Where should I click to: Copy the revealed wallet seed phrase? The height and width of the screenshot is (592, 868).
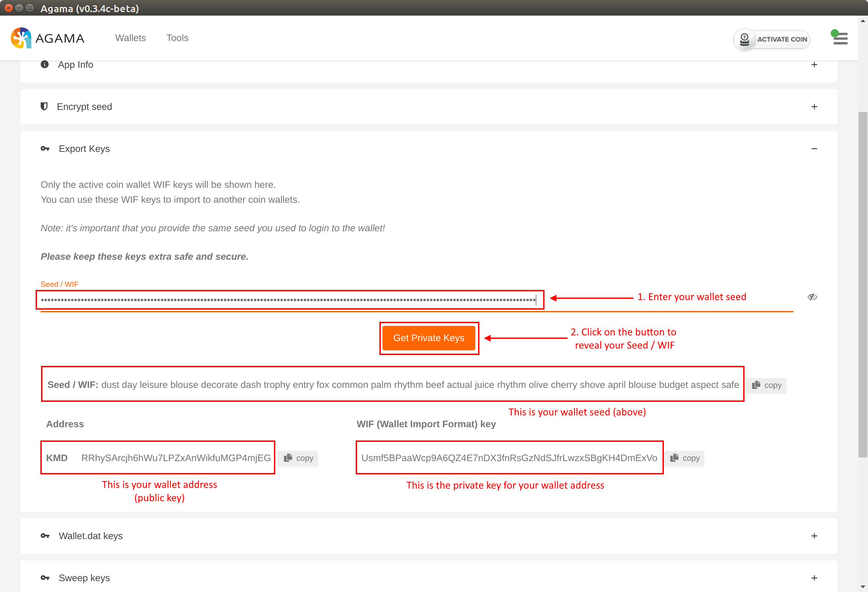[767, 385]
